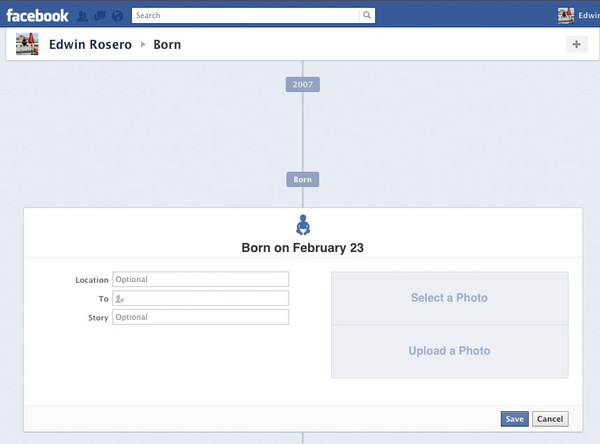
Task: Open the notifications globe icon
Action: [117, 16]
